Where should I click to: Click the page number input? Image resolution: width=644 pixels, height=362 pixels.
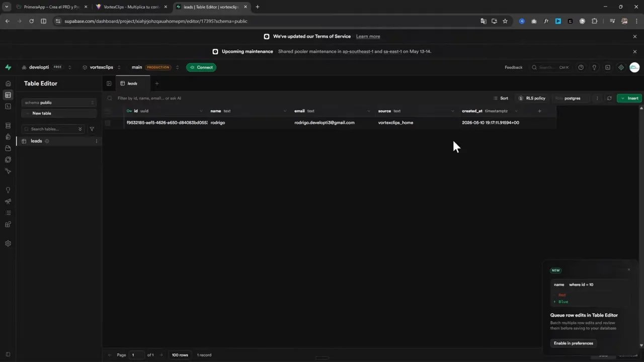[x=136, y=355]
